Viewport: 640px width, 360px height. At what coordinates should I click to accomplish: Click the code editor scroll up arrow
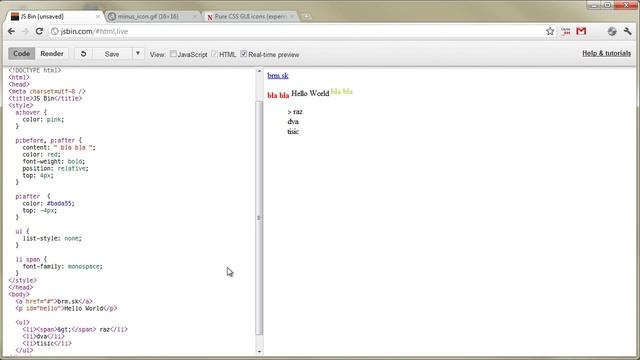point(259,71)
